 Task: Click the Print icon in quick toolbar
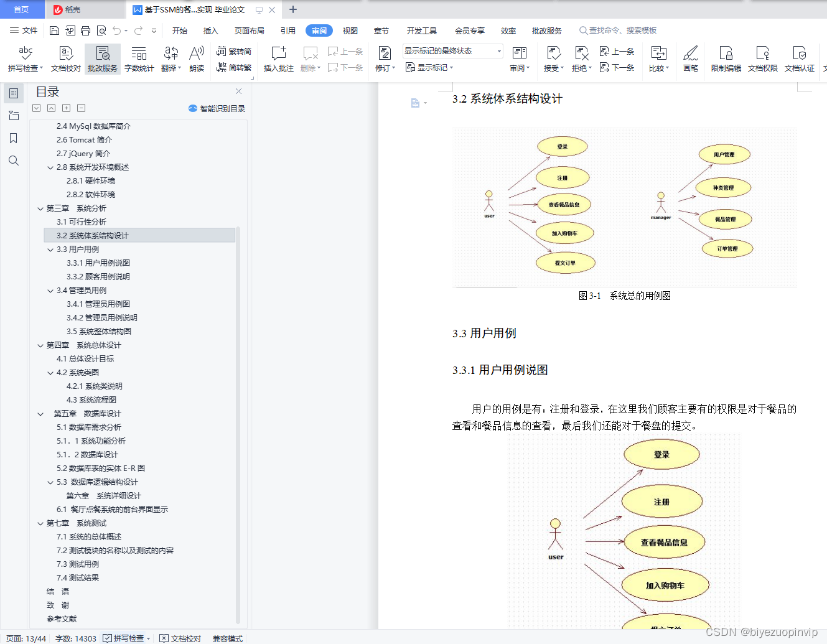[85, 30]
